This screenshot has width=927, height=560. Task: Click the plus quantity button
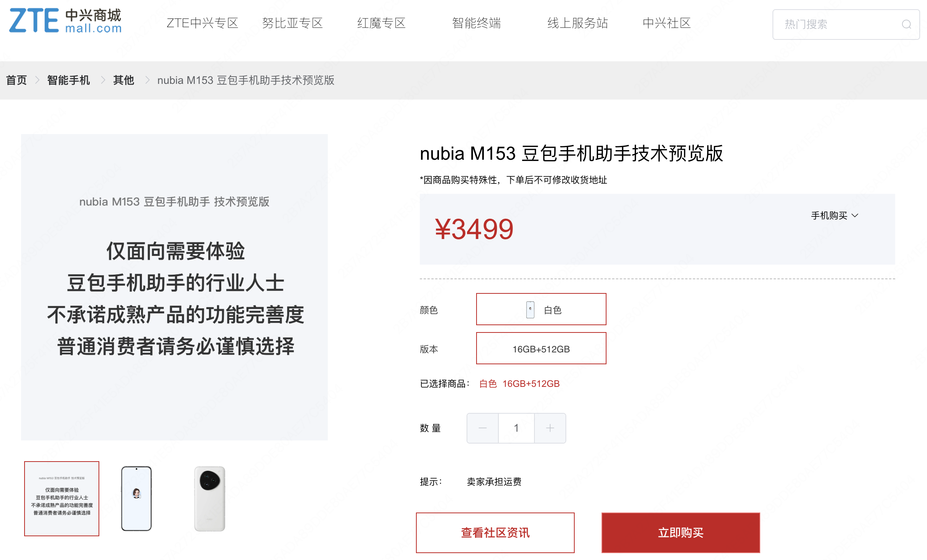click(x=550, y=428)
